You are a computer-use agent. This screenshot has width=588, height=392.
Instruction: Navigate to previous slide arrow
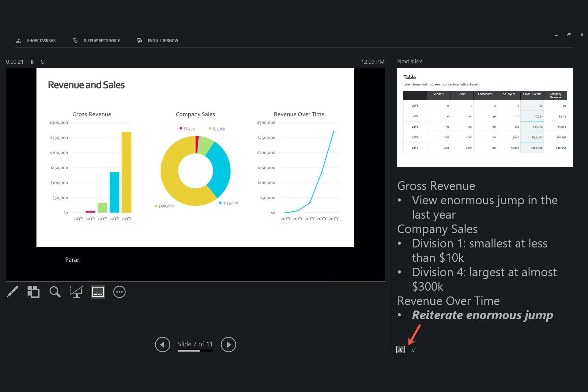(162, 344)
